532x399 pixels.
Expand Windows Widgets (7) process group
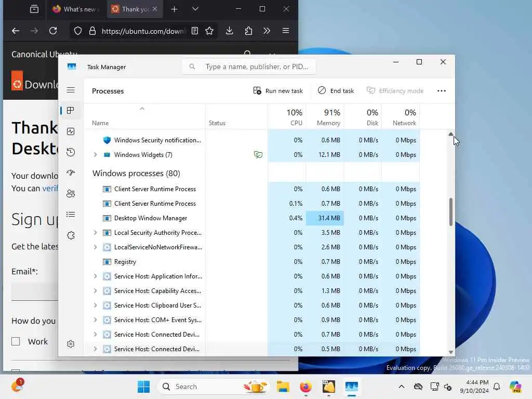pos(96,155)
